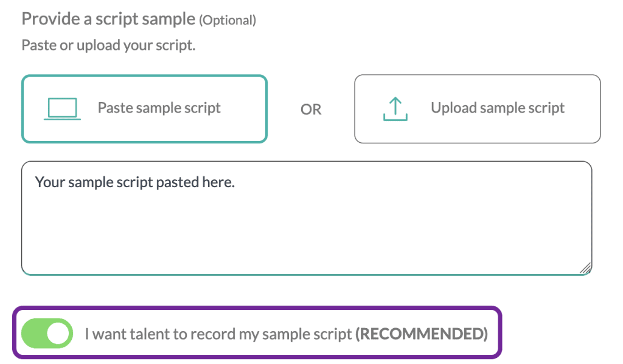Focus the sample script text area
This screenshot has width=623, height=364.
307,218
